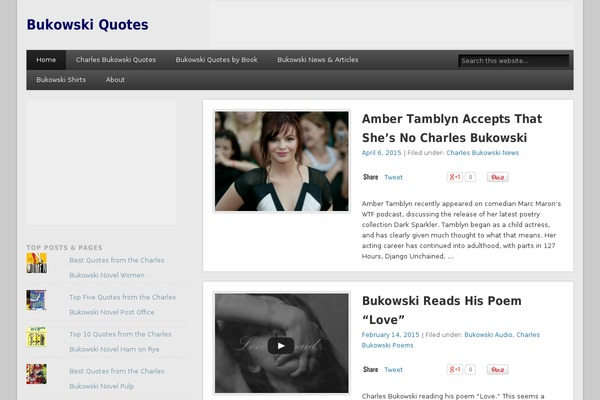Click Google +1 on Love poem post
This screenshot has width=600, height=400.
click(x=455, y=370)
